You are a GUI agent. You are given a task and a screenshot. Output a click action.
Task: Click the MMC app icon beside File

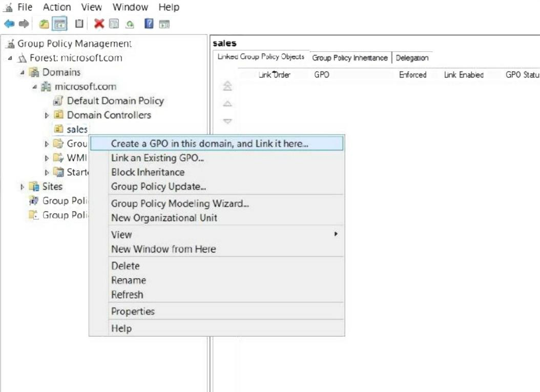[9, 7]
